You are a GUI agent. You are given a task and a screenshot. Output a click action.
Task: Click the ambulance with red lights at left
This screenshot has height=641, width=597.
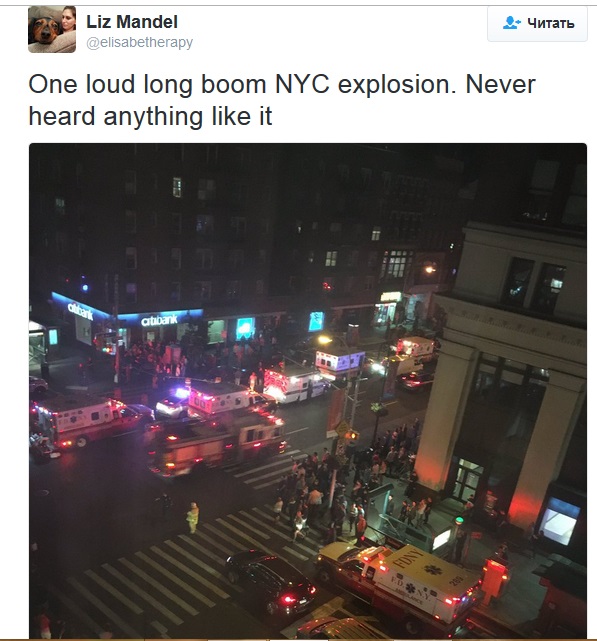click(x=84, y=420)
